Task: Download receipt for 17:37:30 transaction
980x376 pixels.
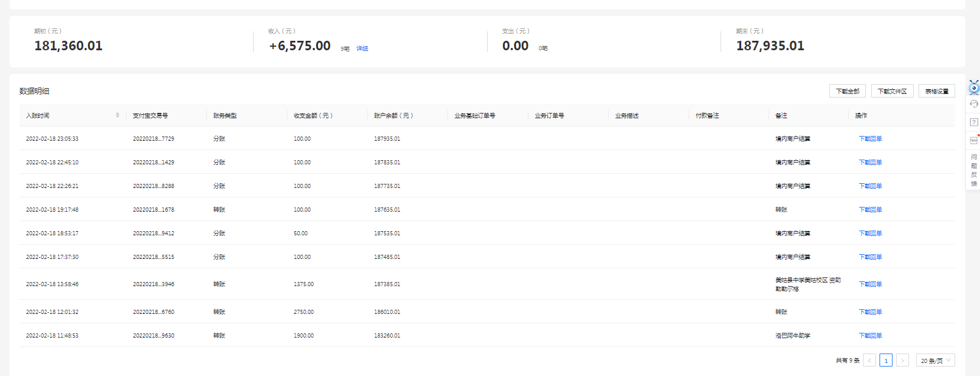Action: click(870, 257)
